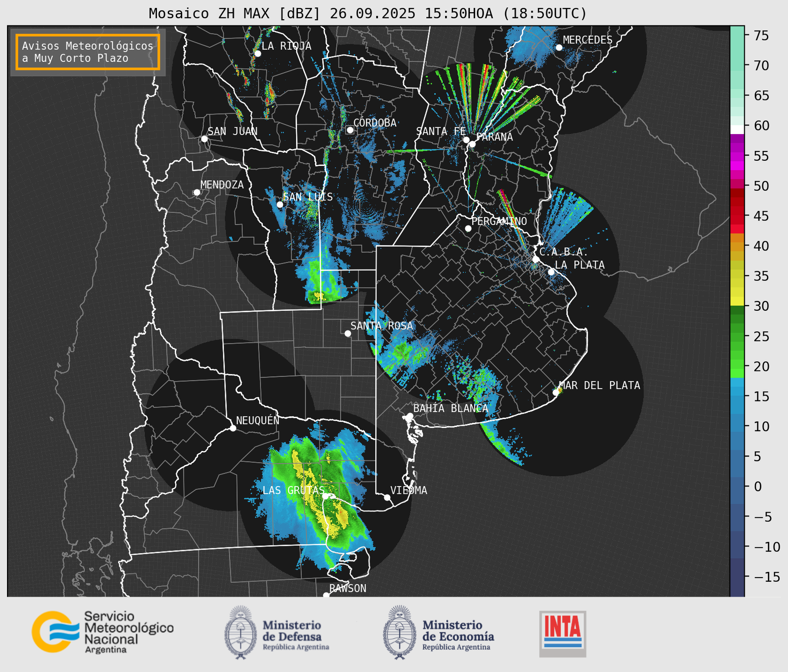Click the SANTA ROSA label text
Screen dimensions: 788x672
coord(382,326)
